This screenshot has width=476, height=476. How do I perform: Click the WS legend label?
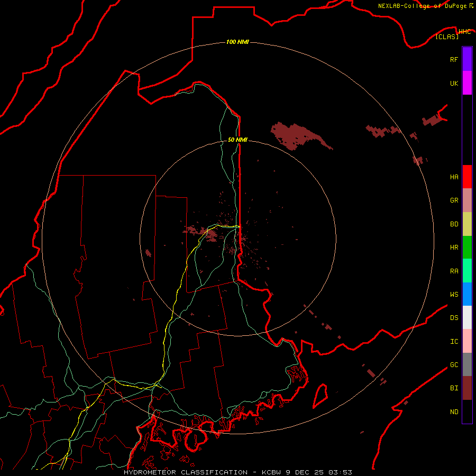click(x=454, y=295)
